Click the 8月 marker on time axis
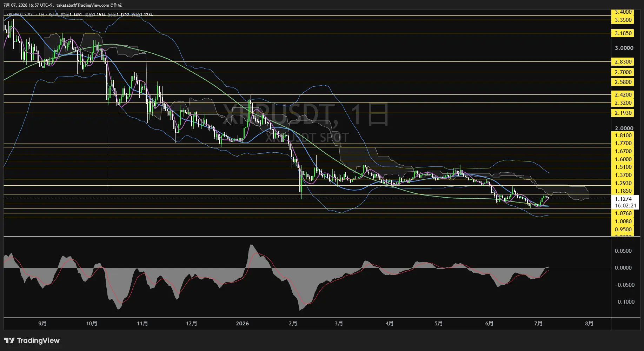The image size is (644, 351). tap(589, 324)
